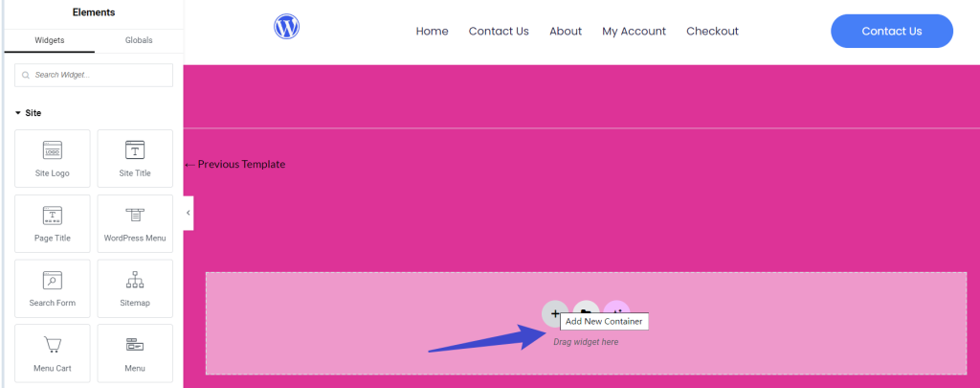The image size is (980, 388).
Task: Focus the Search Widget input field
Action: (x=94, y=75)
